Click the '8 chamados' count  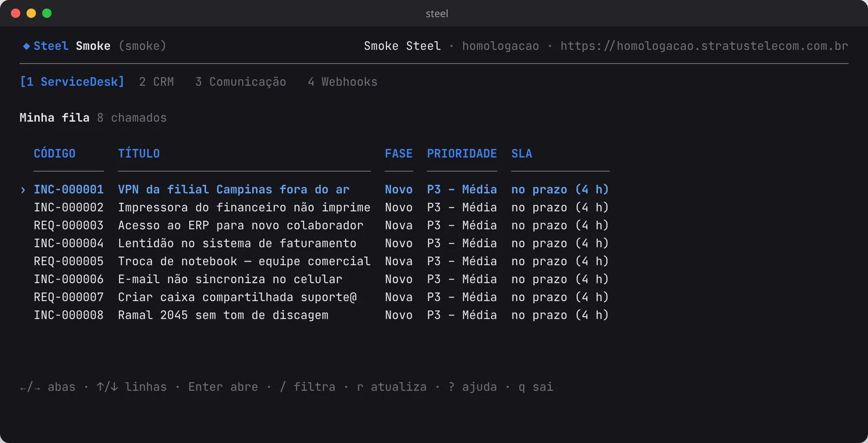[x=132, y=118]
